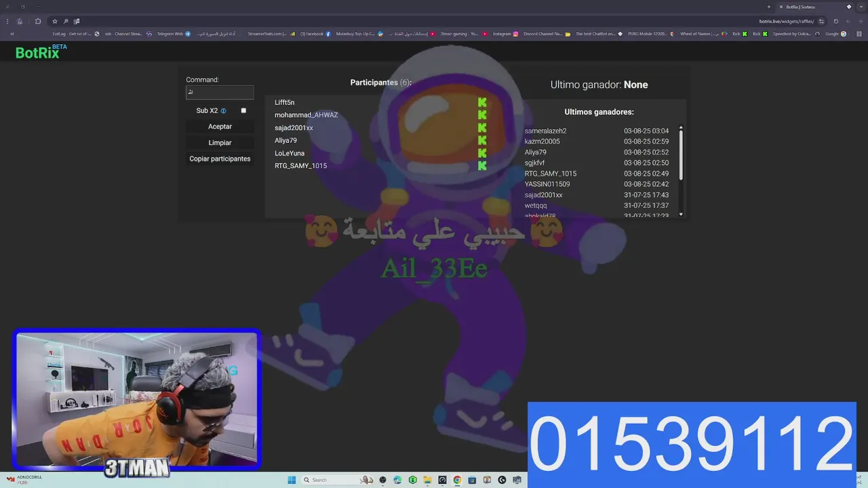The image size is (868, 488).
Task: Open Facebook bookmark
Action: tap(315, 34)
